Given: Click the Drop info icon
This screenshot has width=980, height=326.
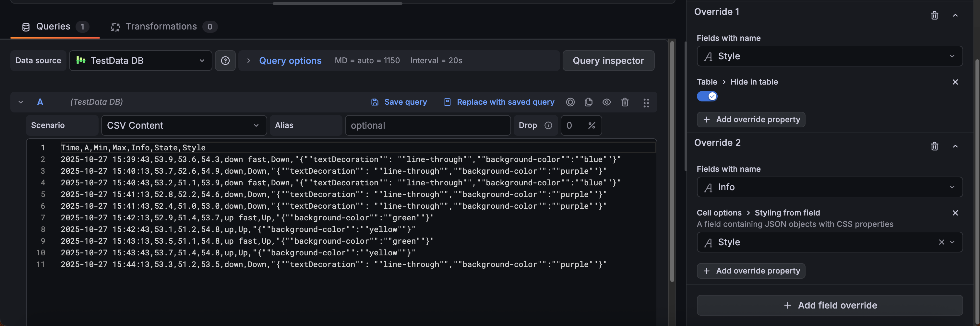Looking at the screenshot, I should [x=548, y=125].
